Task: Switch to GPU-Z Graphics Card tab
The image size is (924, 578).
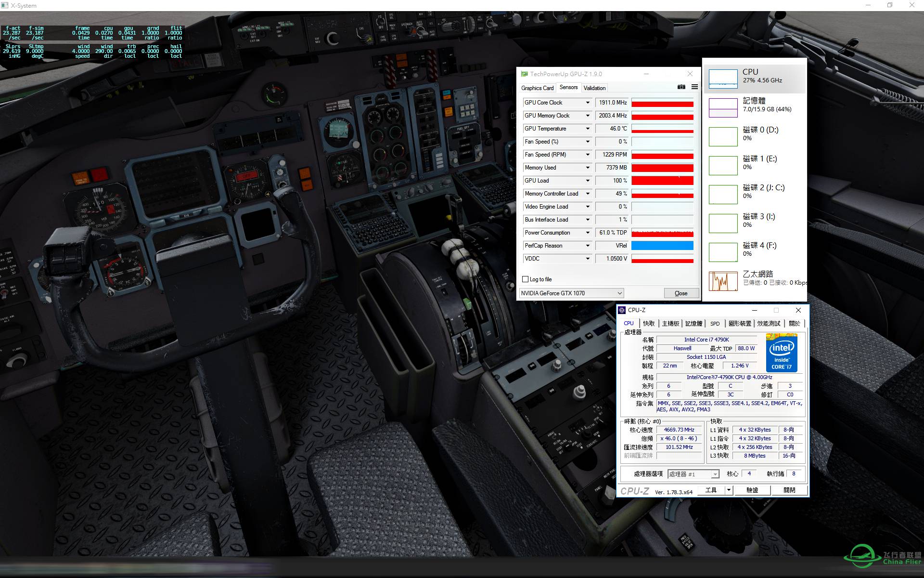Action: [x=537, y=88]
